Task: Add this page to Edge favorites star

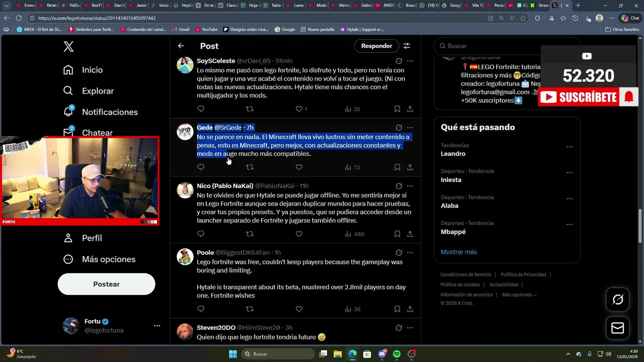Action: tap(523, 18)
